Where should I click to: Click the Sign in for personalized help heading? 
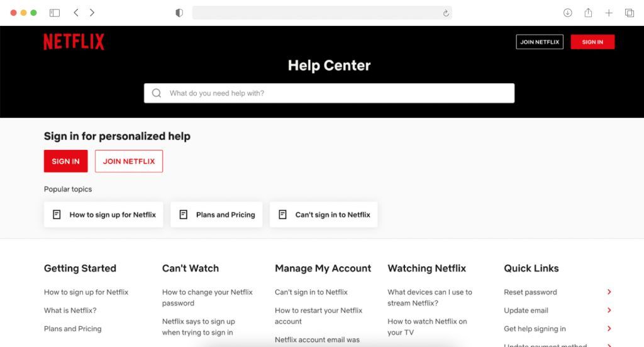click(x=117, y=136)
